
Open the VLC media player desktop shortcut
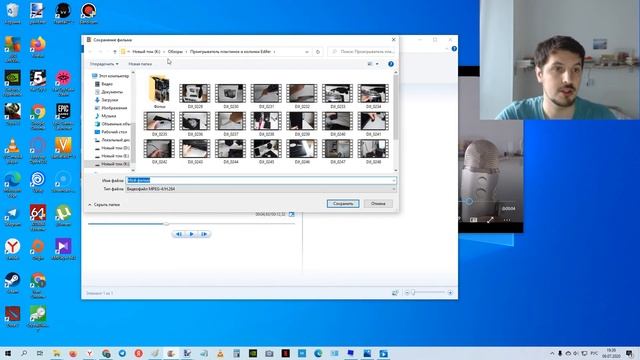coord(13,151)
